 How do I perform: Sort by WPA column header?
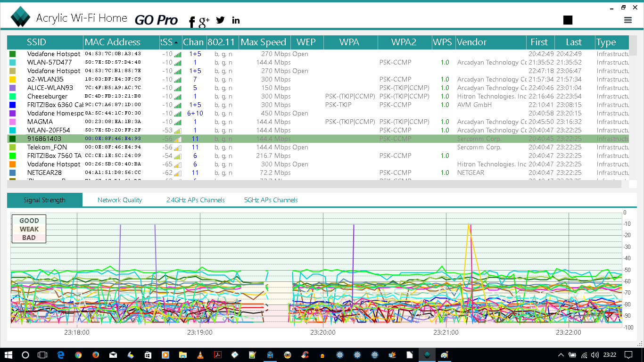[351, 42]
